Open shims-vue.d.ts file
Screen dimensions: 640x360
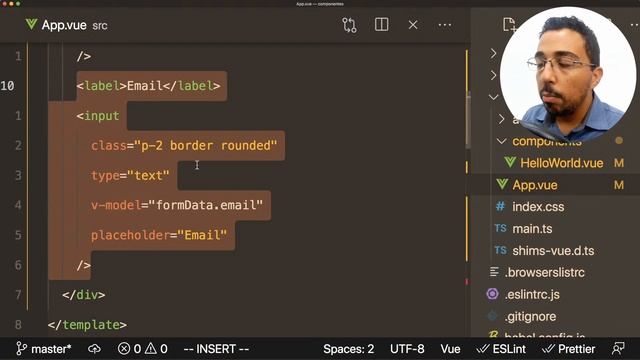553,251
